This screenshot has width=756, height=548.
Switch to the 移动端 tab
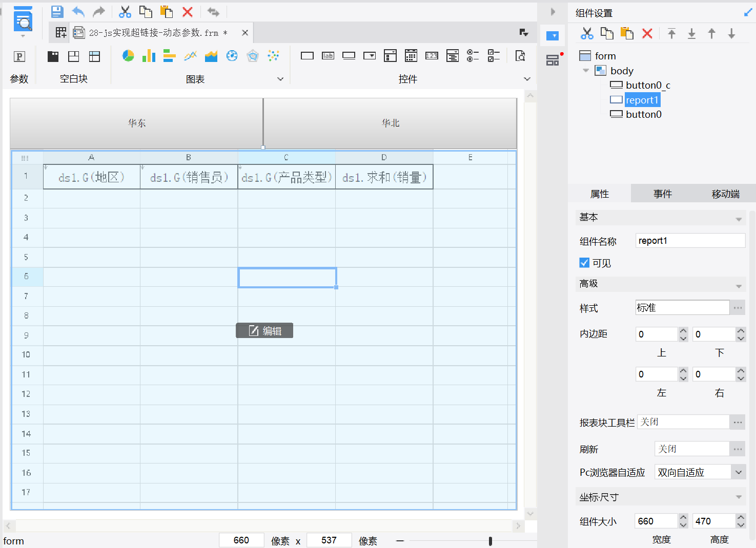(x=725, y=194)
